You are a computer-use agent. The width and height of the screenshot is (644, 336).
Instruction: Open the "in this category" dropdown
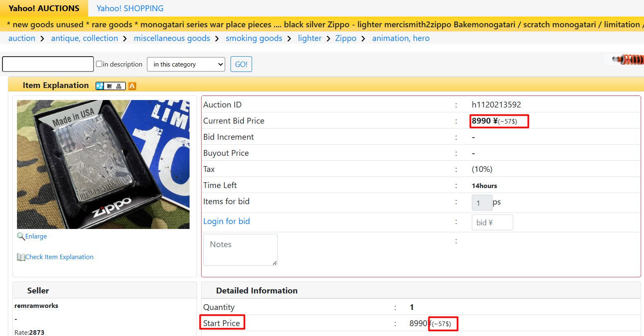[x=186, y=64]
